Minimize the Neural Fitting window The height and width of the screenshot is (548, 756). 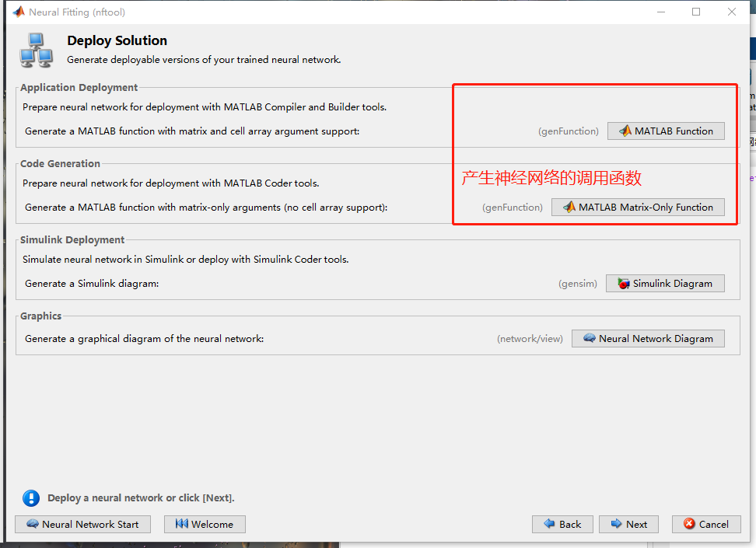(x=661, y=12)
